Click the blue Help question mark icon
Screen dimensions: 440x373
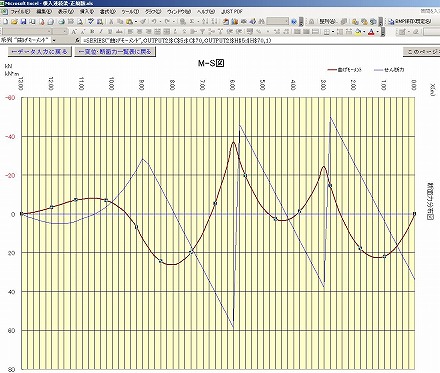coord(294,22)
